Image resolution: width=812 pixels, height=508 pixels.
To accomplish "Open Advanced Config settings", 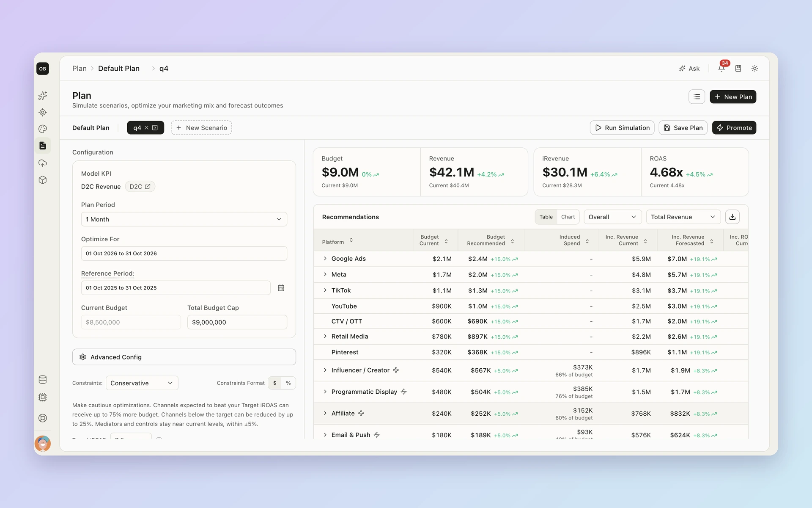I will tap(184, 357).
